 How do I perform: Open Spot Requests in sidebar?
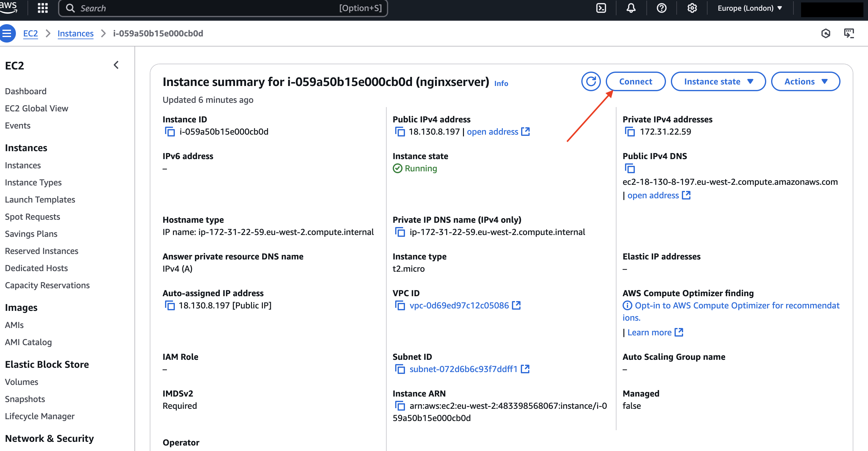coord(32,217)
